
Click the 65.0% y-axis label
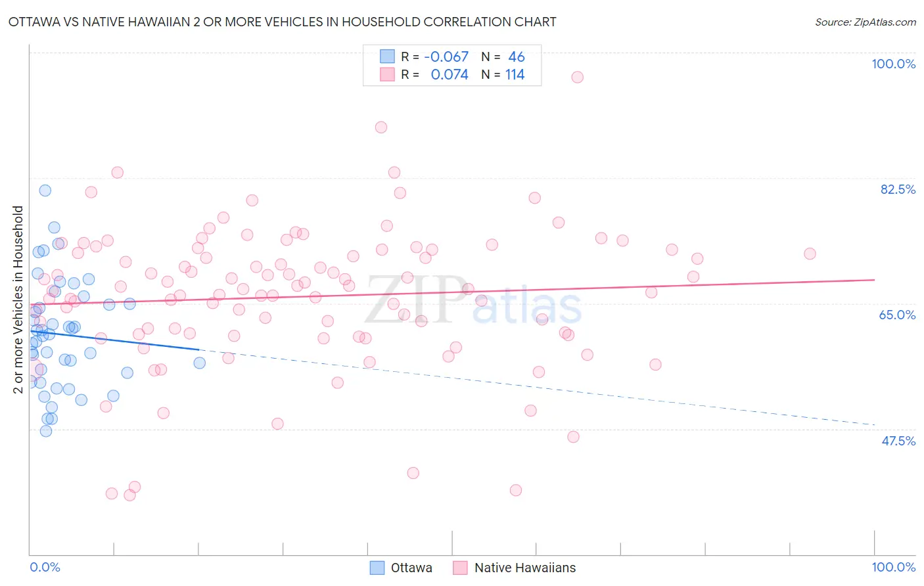[898, 315]
